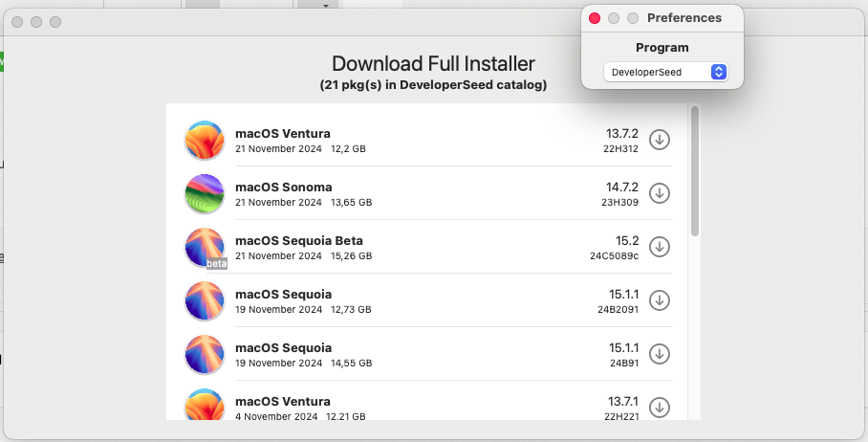Click the Sequoia Beta icon

point(205,248)
